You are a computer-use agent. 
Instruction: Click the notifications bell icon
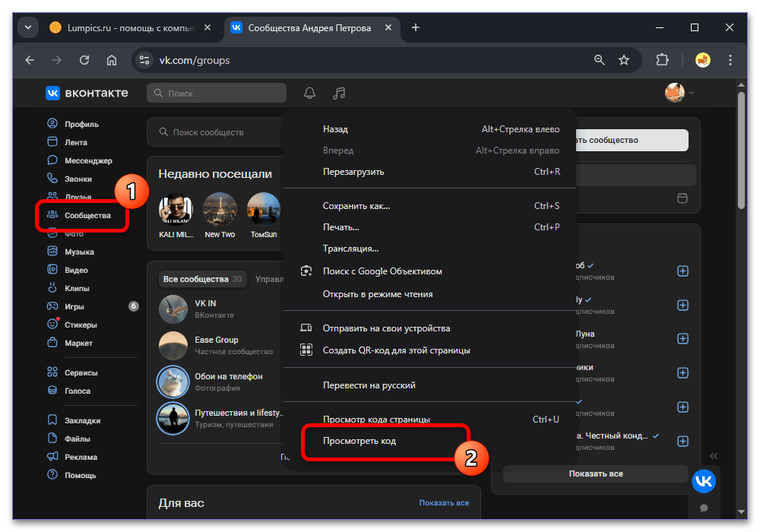coord(310,93)
